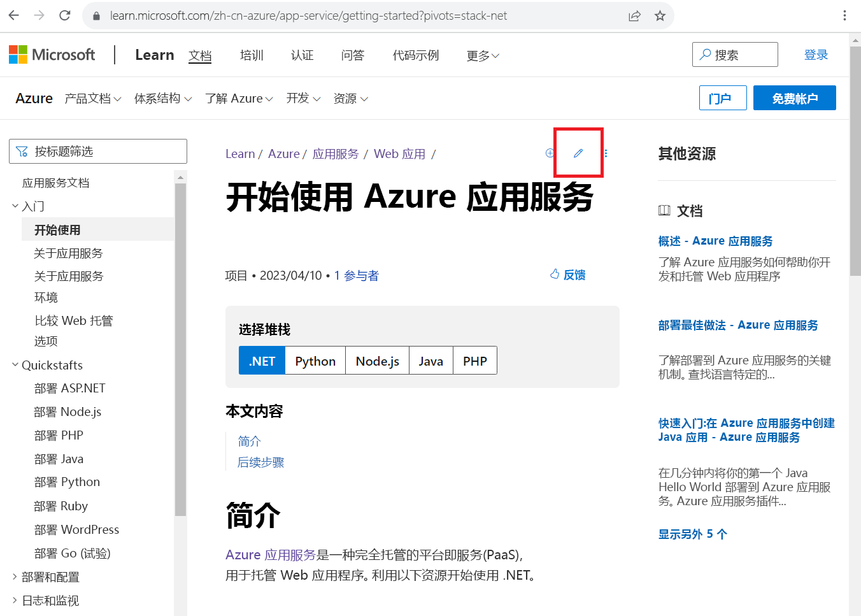Open 部署 Go (试验) tree item

coord(73,553)
